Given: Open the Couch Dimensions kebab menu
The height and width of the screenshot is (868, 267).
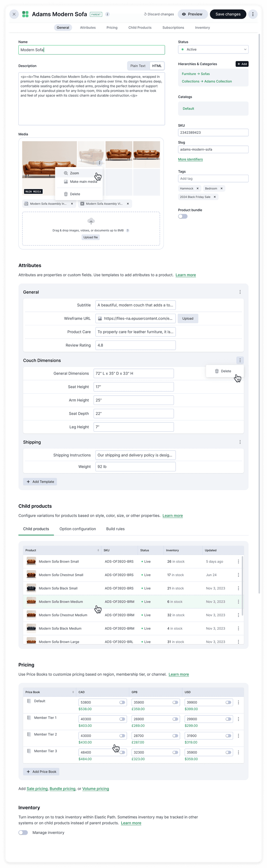Looking at the screenshot, I should point(240,360).
